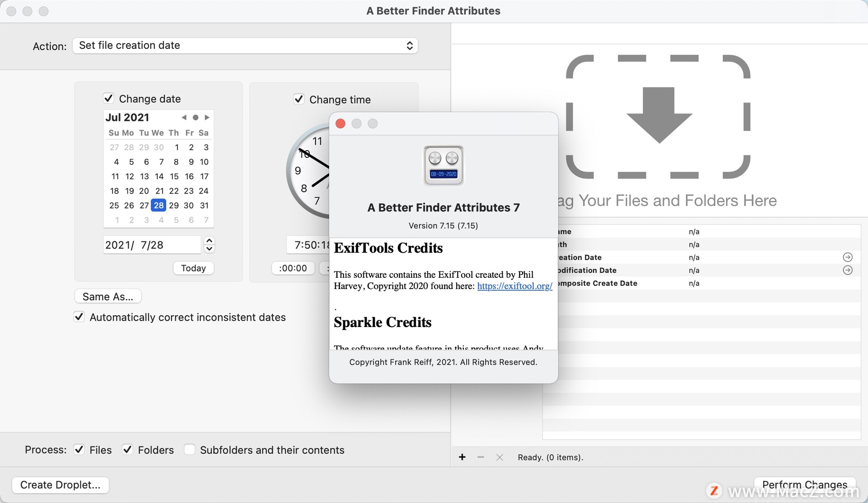Click the Ready. (0 items). status text
This screenshot has width=868, height=503.
pos(550,457)
